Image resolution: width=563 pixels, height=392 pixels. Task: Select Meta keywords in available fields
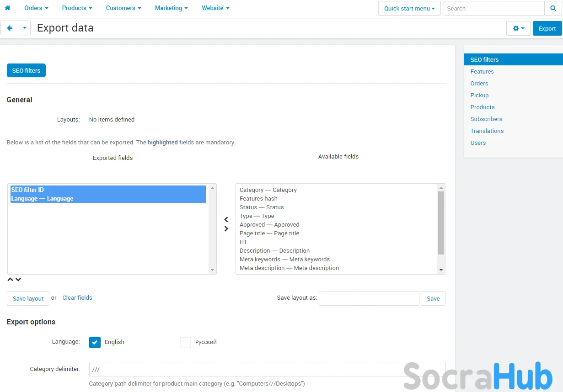tap(284, 260)
